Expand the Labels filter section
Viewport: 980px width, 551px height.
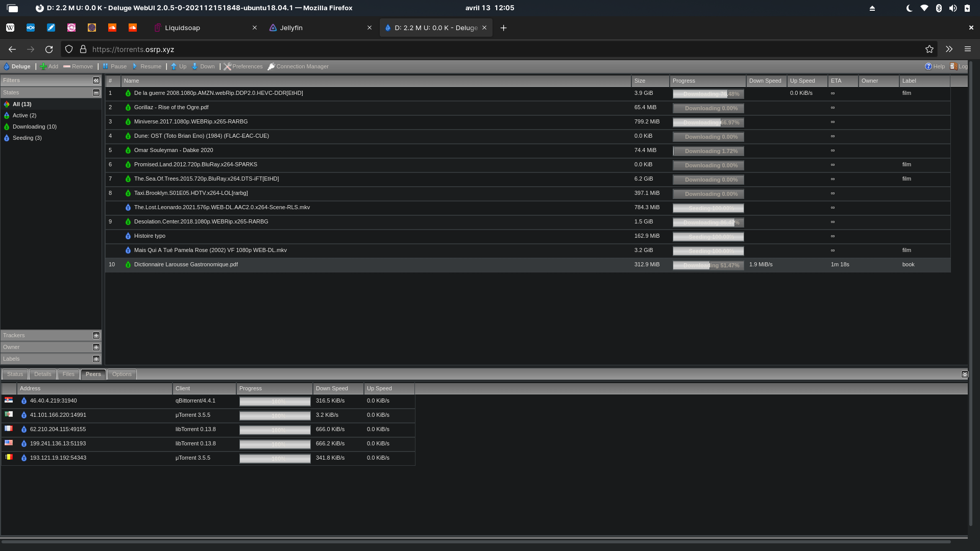pyautogui.click(x=96, y=359)
